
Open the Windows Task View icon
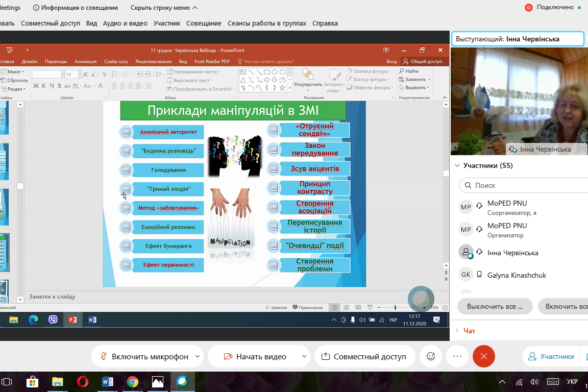[7, 382]
